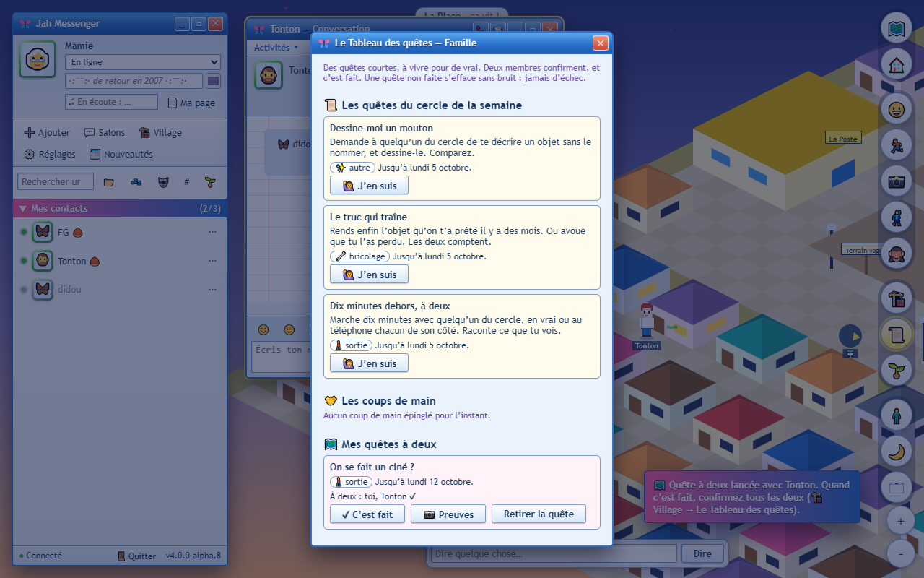Open the map icon in the village sidebar
Viewport: 924px width, 578px height.
point(896,29)
